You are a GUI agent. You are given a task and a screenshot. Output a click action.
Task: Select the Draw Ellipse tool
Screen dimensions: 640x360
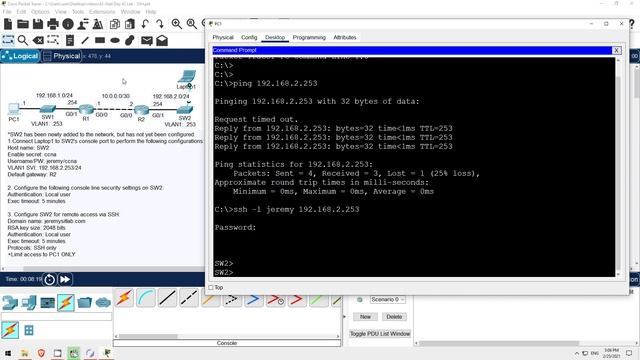coord(115,40)
